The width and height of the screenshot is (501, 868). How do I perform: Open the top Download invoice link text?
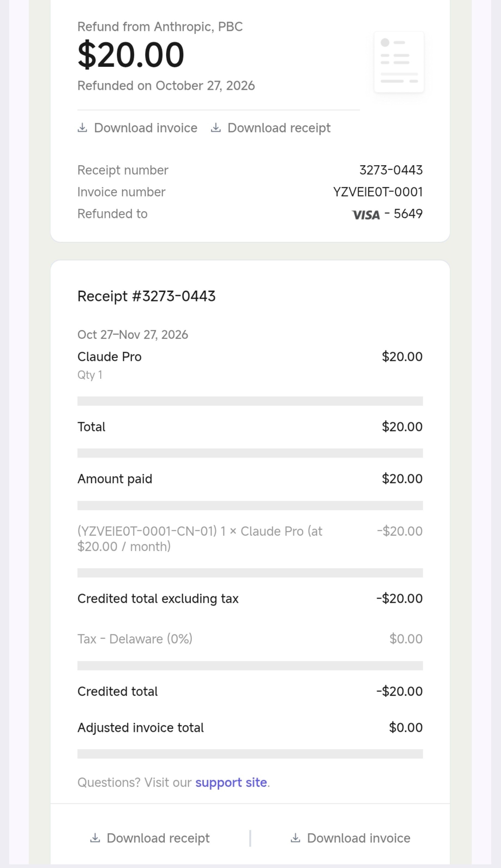click(146, 128)
